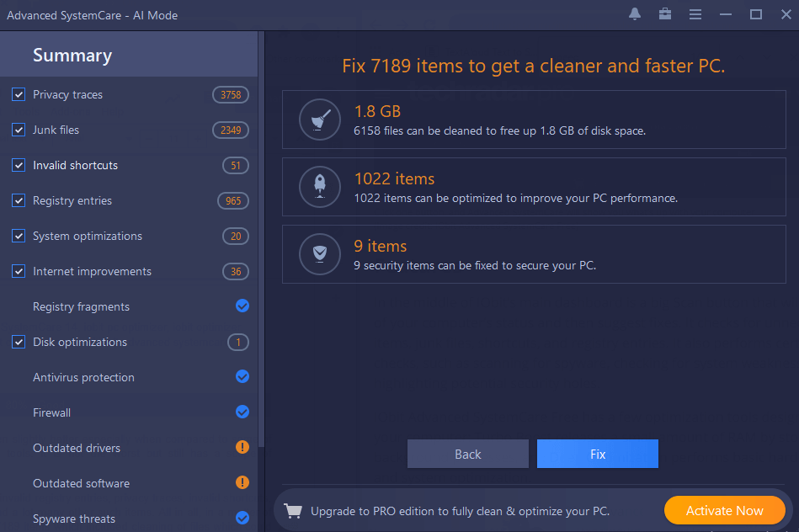Open the Disk optimizations 1 count badge
This screenshot has height=532, width=799.
tap(238, 342)
